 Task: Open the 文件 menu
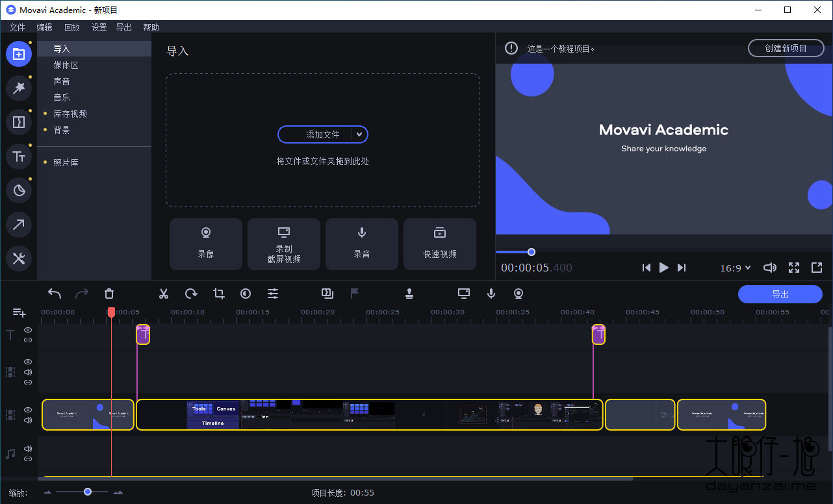(x=17, y=27)
